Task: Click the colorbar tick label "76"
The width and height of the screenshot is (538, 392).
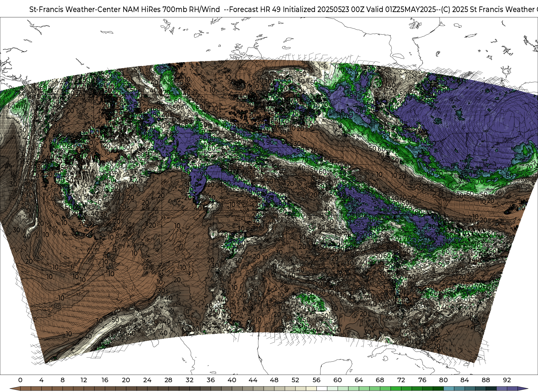Action: (x=422, y=380)
